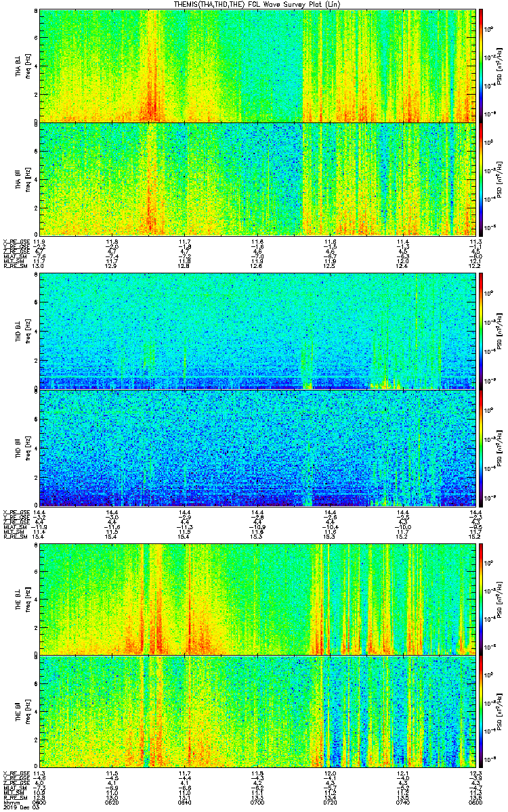The image size is (508, 812).
Task: Click the 'THA B∥ freq [Hz]' axis label
Action: (22, 179)
